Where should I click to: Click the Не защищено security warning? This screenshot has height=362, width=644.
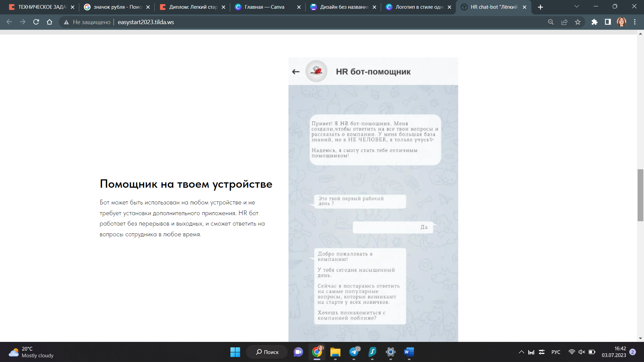(87, 22)
